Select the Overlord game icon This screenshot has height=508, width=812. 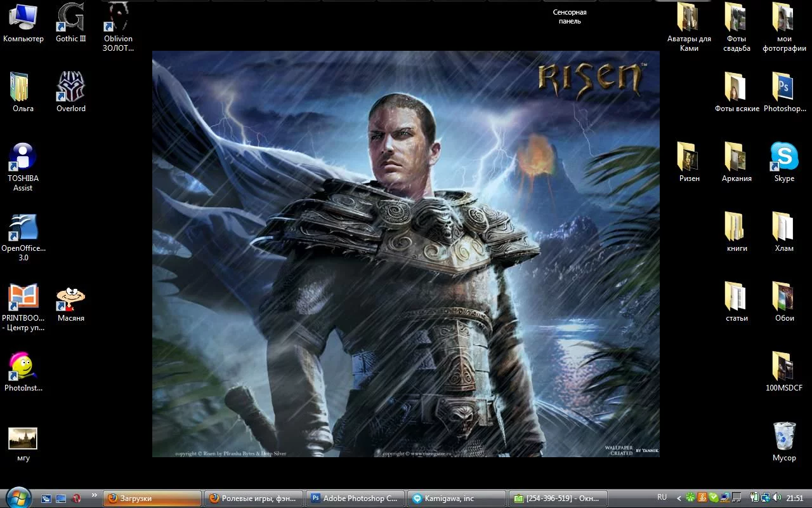point(70,88)
